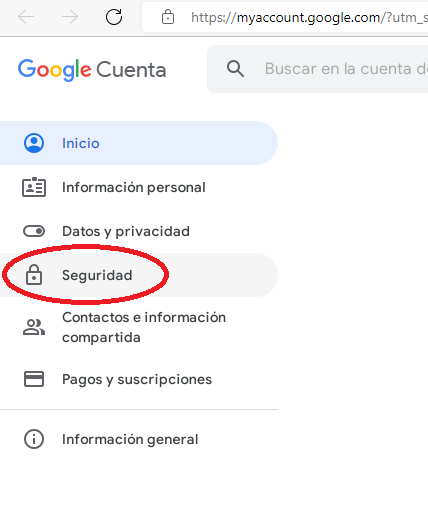Click the browser back arrow
This screenshot has width=428, height=508.
pos(26,17)
